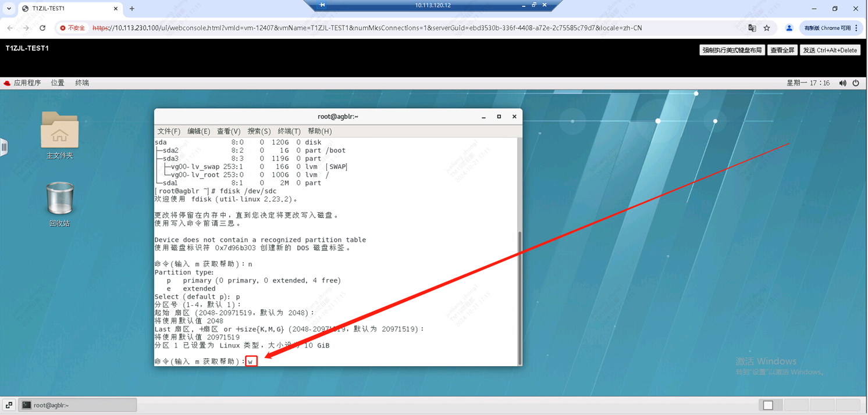This screenshot has width=868, height=415.
Task: Click the 发送 Ctrl+Alt+Delete button
Action: pyautogui.click(x=830, y=50)
